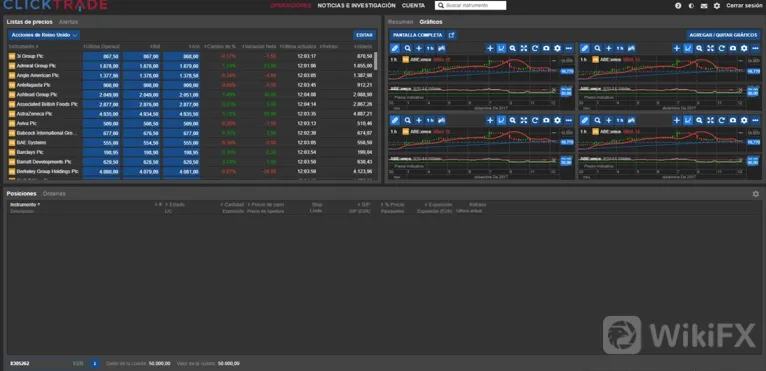Click Agregar / Quitar Gráficos button
The image size is (766, 371).
click(723, 35)
